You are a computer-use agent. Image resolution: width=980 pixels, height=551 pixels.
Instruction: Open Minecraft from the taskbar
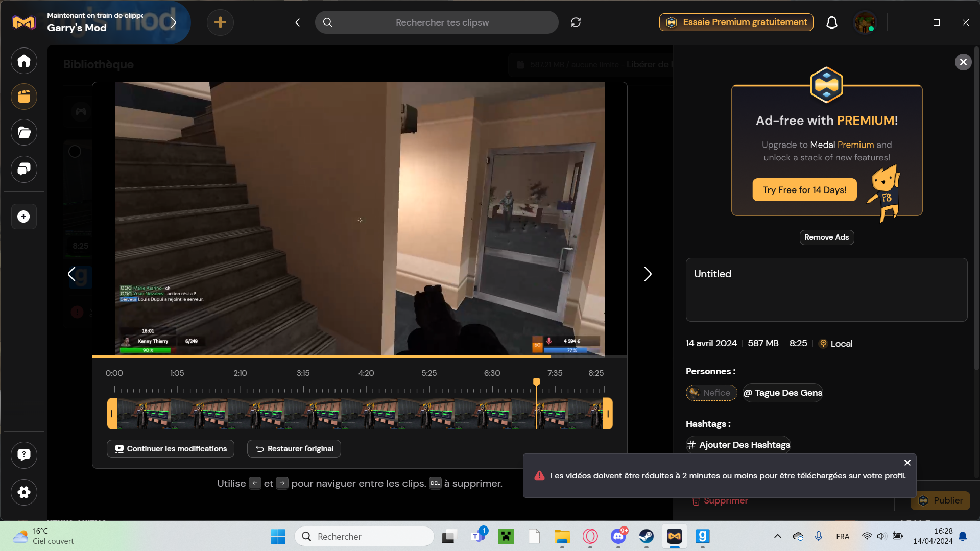[x=506, y=537]
